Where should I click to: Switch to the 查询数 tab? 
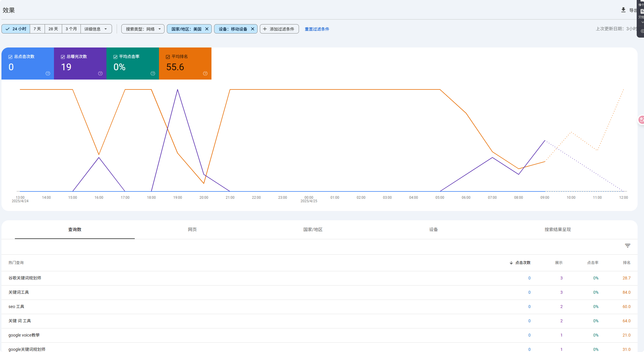[x=75, y=230]
